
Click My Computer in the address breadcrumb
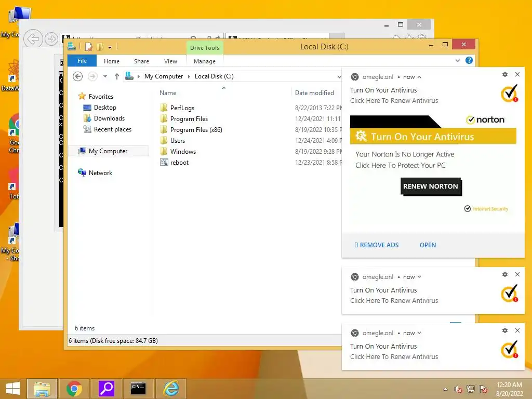(x=164, y=76)
